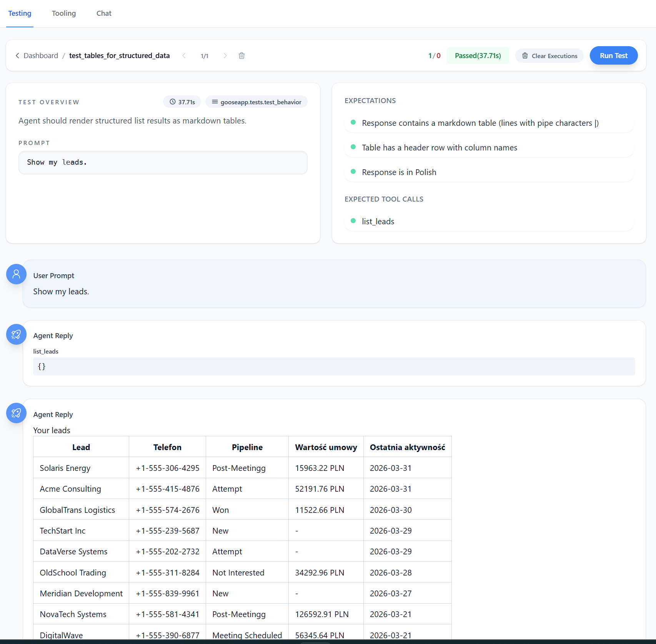Click the Show my leads prompt box

point(163,162)
